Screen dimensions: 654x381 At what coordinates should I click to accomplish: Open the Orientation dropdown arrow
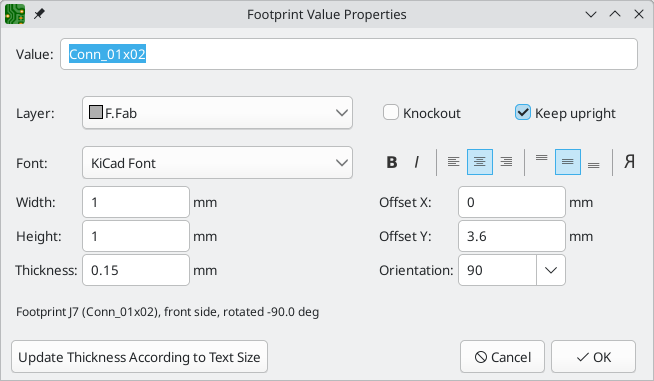pos(551,270)
